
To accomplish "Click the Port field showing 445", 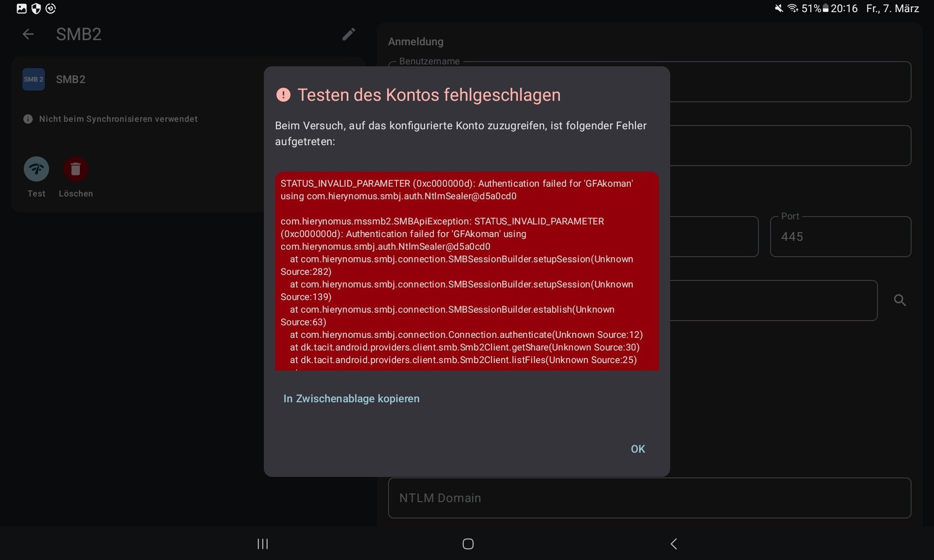I will (x=840, y=237).
